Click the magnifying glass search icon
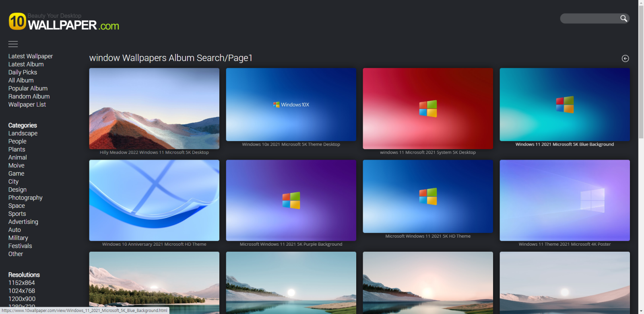The image size is (644, 314). point(623,18)
